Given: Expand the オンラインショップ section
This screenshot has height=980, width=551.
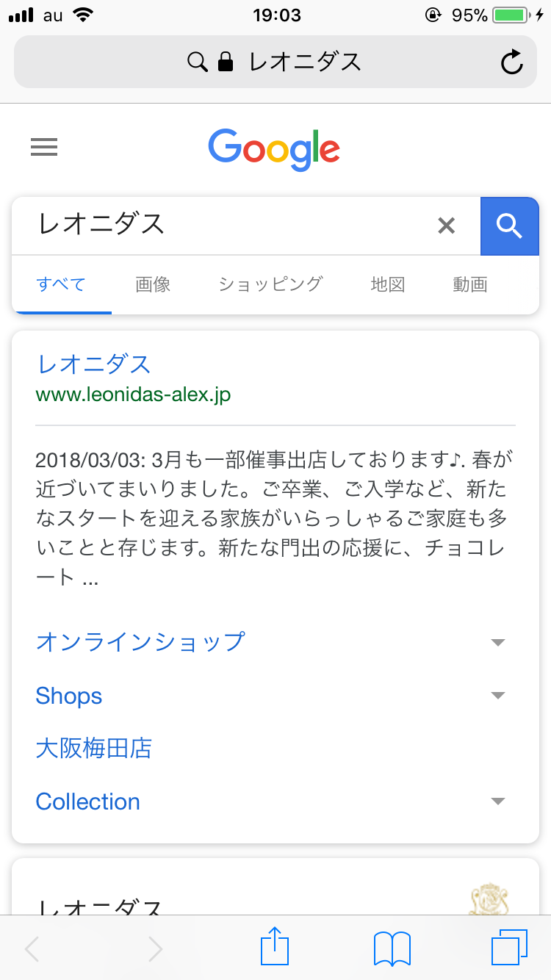Looking at the screenshot, I should coord(497,642).
